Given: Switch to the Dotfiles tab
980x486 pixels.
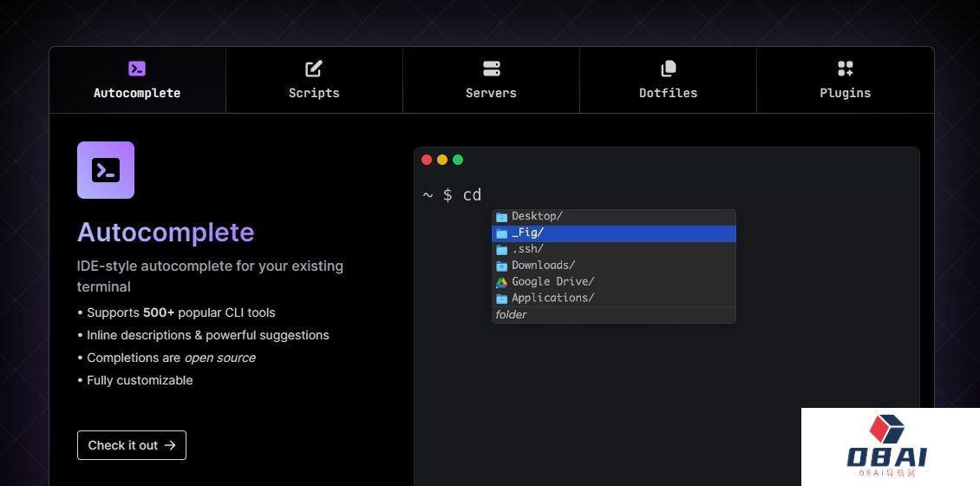Looking at the screenshot, I should point(668,80).
